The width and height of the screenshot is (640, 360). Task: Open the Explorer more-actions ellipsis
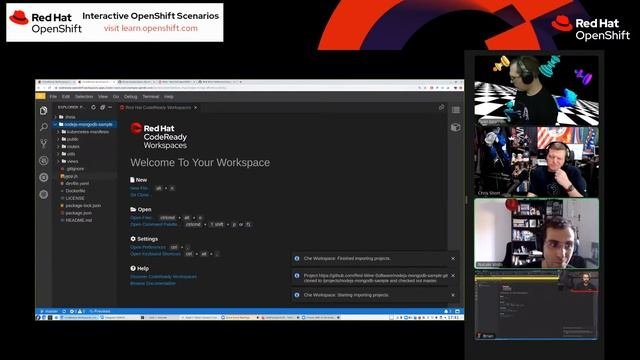110,107
